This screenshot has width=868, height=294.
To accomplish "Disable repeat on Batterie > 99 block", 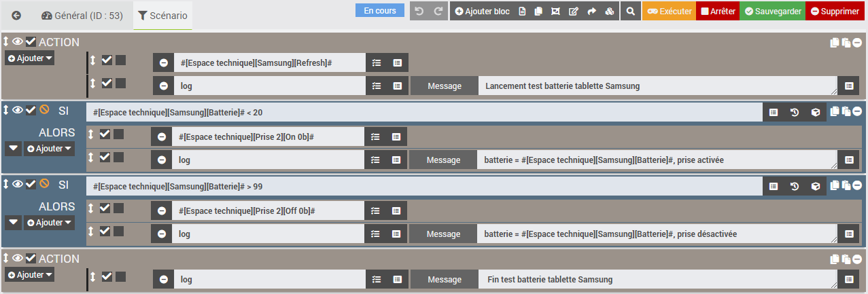I will point(44,183).
